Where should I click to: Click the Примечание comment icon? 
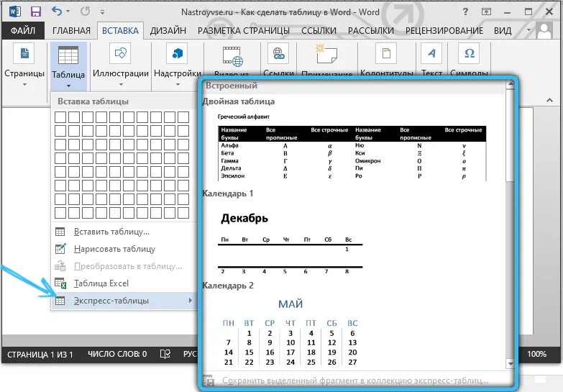click(326, 54)
